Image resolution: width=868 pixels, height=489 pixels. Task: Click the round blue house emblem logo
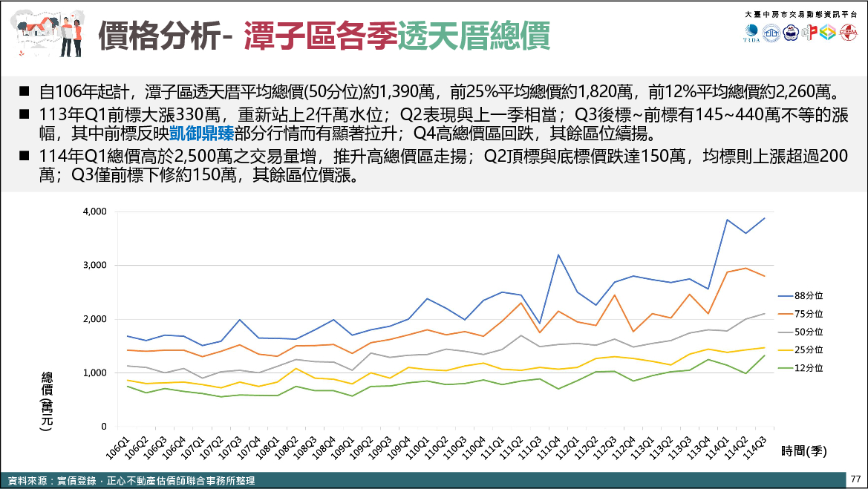[x=771, y=33]
